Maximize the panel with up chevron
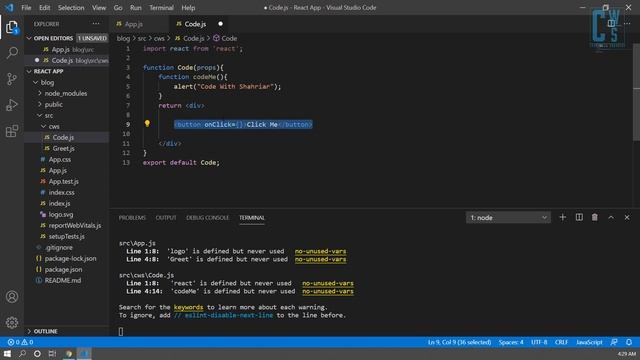Image resolution: width=640 pixels, height=360 pixels. pos(611,218)
